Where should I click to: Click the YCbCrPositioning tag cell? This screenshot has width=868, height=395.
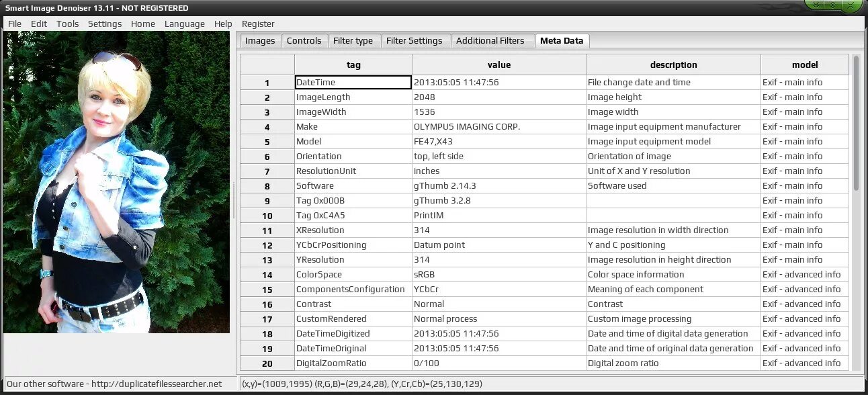(x=353, y=245)
